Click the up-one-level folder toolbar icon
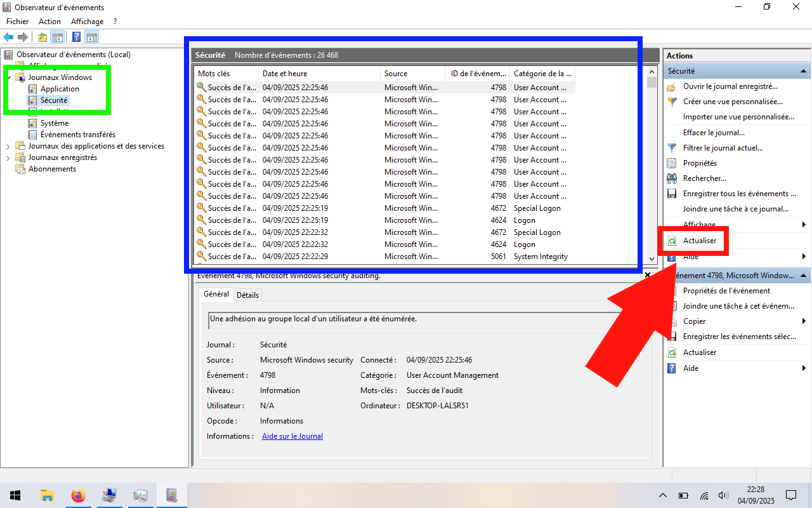This screenshot has height=508, width=812. (43, 37)
